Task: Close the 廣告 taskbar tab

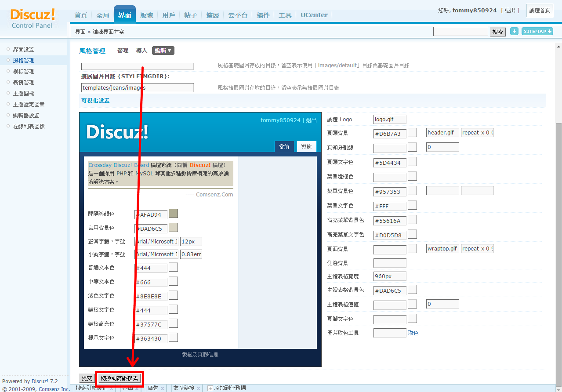Action: coord(163,388)
